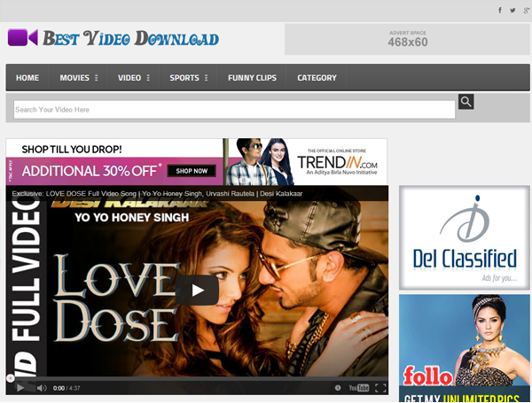Click the video info circle icon

[x=338, y=388]
